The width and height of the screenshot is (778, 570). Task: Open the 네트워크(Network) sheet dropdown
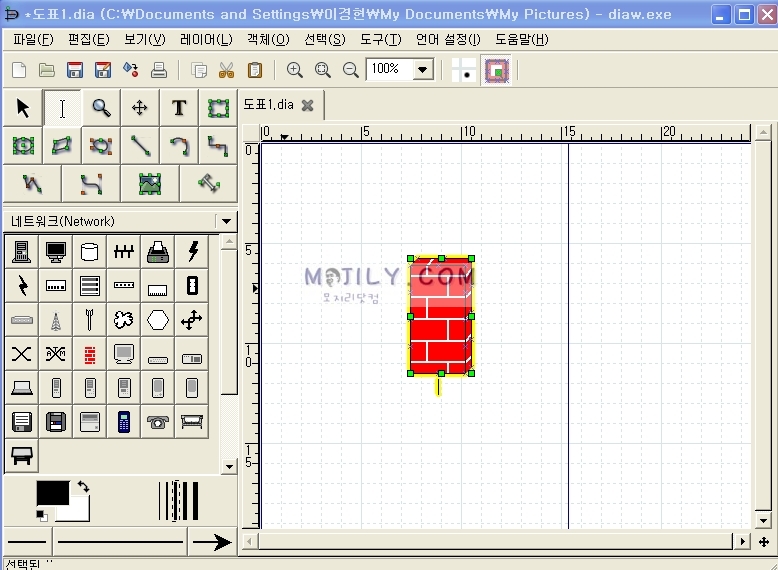(x=226, y=221)
